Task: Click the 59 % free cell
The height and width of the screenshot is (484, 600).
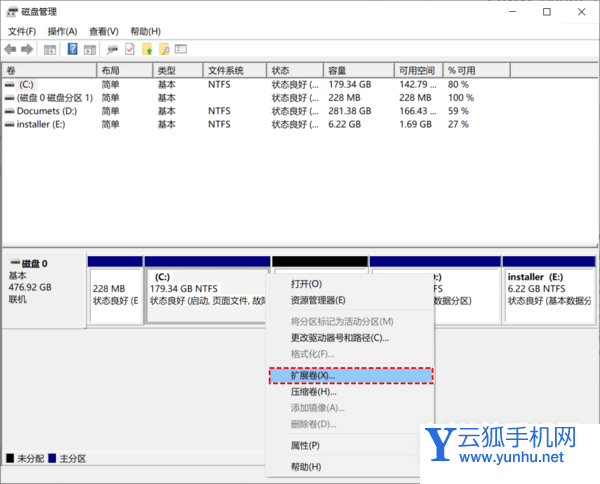Action: (x=458, y=111)
